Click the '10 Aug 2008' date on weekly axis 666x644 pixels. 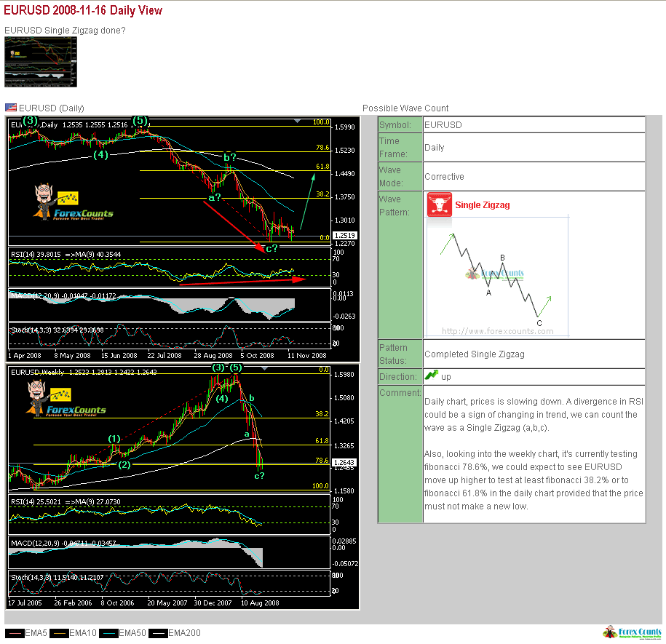[260, 603]
